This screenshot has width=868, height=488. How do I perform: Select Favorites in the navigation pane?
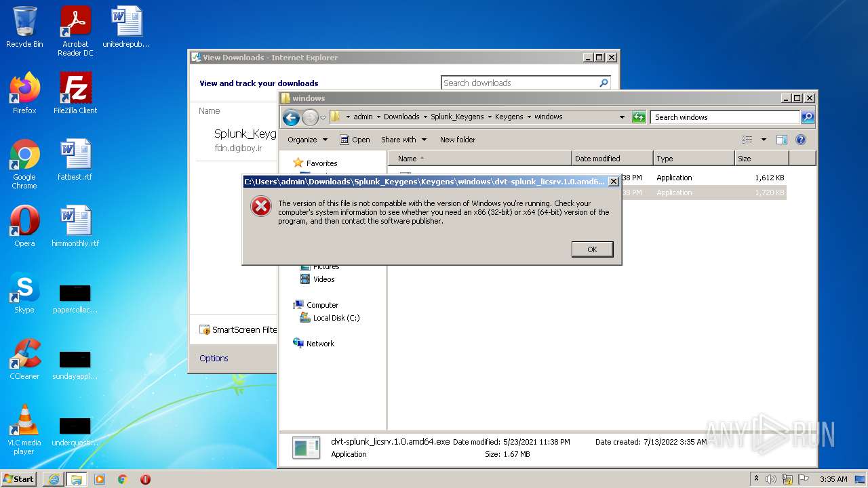click(x=315, y=163)
